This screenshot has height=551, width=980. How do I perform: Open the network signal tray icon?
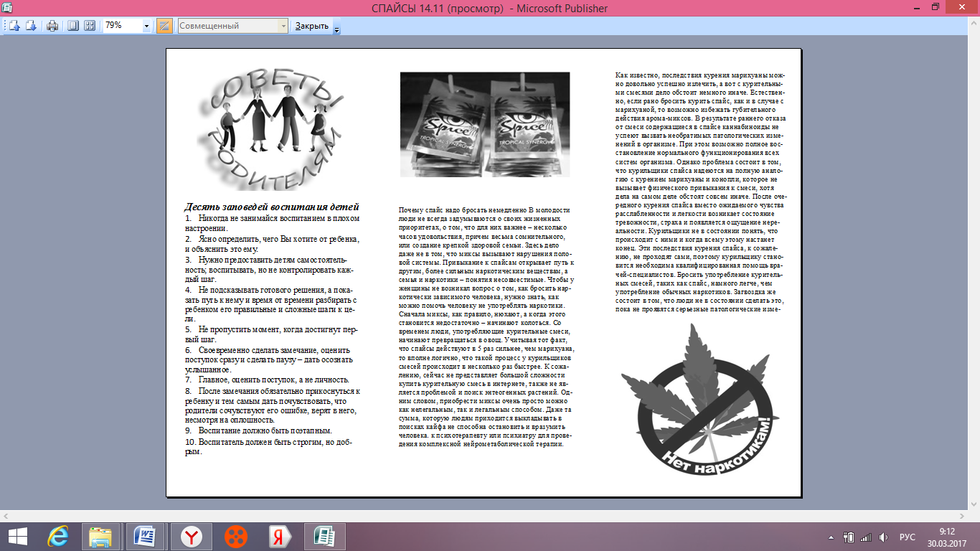pyautogui.click(x=865, y=537)
